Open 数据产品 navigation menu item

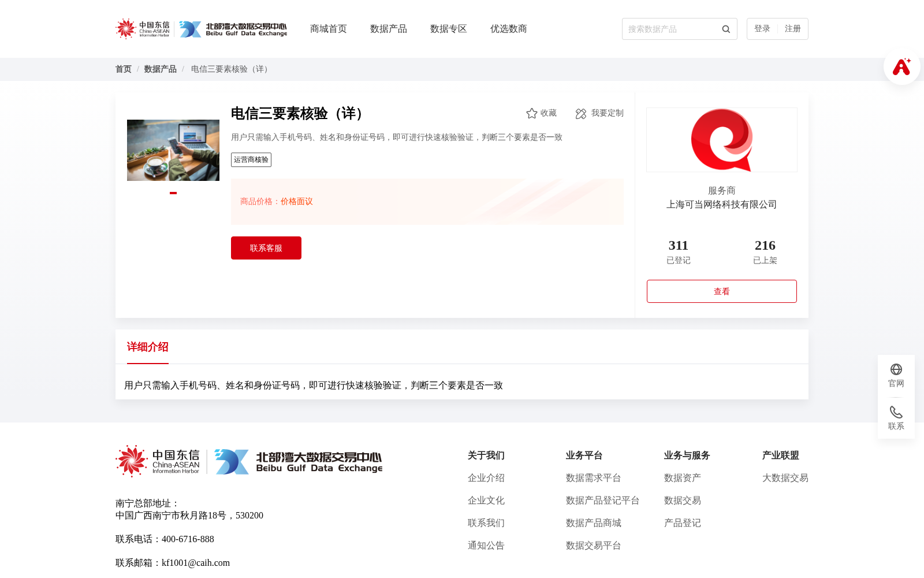[389, 29]
